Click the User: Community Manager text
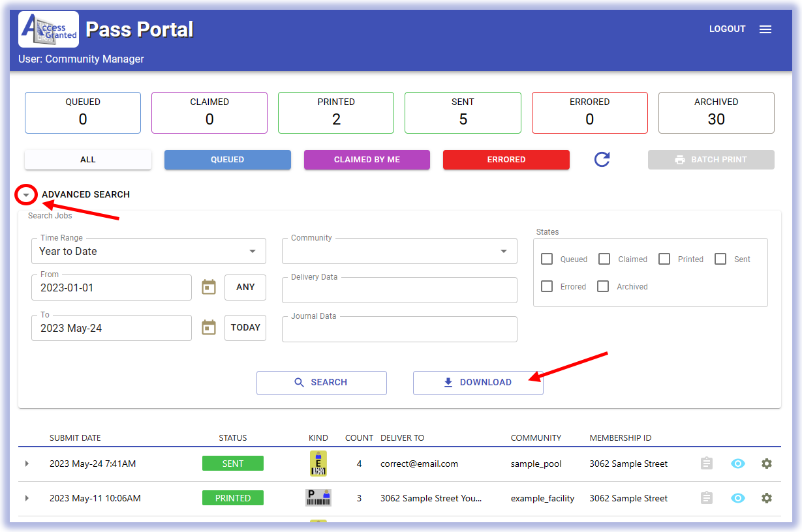This screenshot has width=802, height=532. 81,59
